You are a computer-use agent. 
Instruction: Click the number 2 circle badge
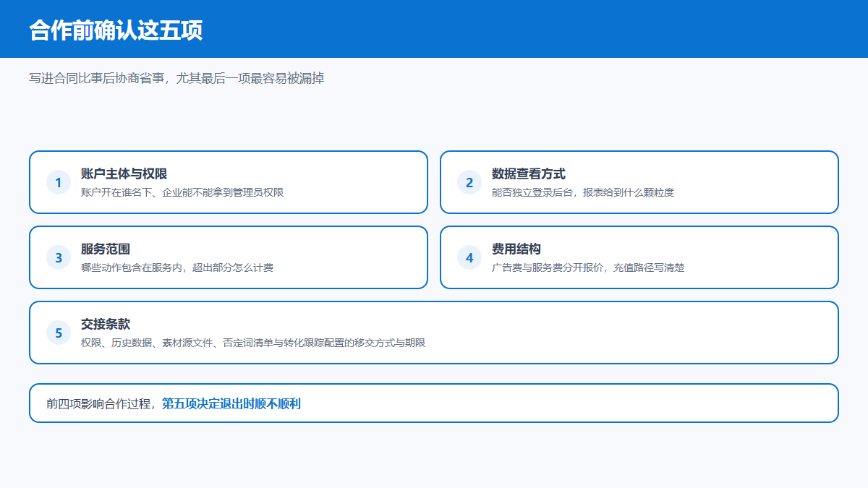coord(469,182)
